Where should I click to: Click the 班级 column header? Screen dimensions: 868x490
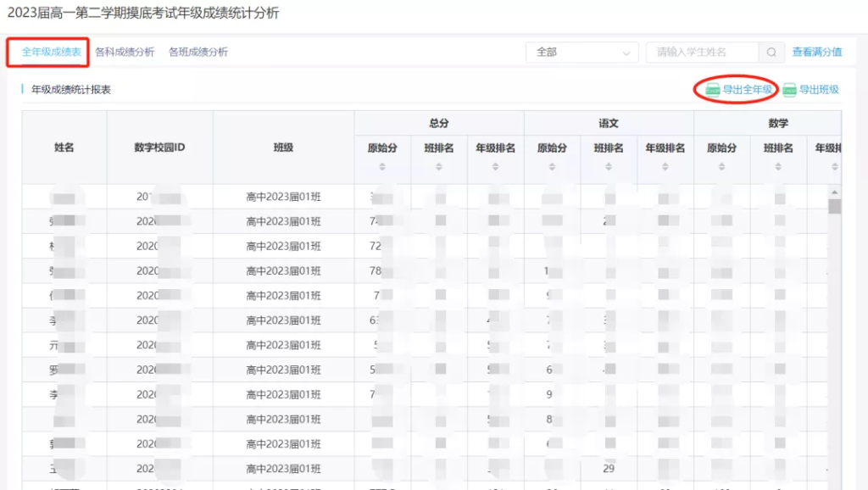pos(283,148)
